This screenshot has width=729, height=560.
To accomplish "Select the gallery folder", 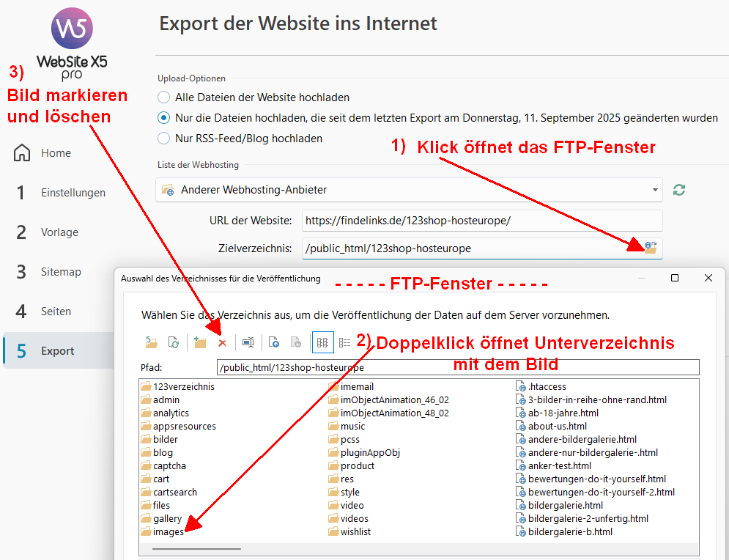I will pyautogui.click(x=161, y=519).
